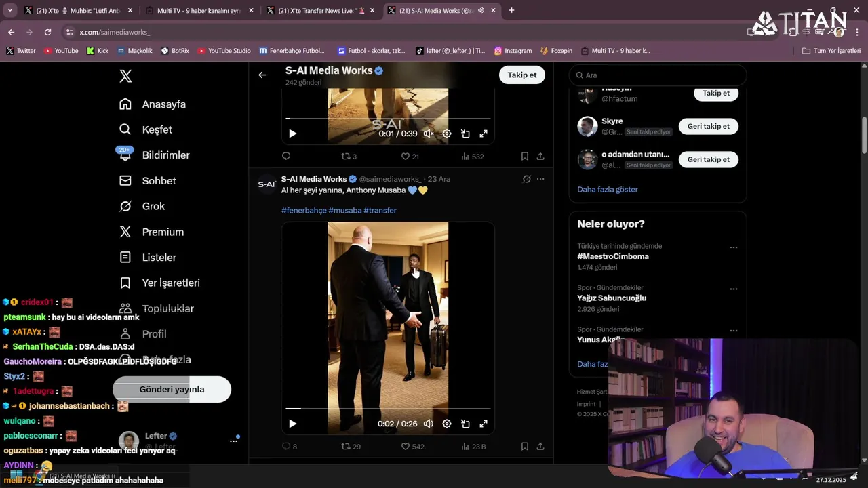
Task: Reload the page
Action: (x=47, y=32)
